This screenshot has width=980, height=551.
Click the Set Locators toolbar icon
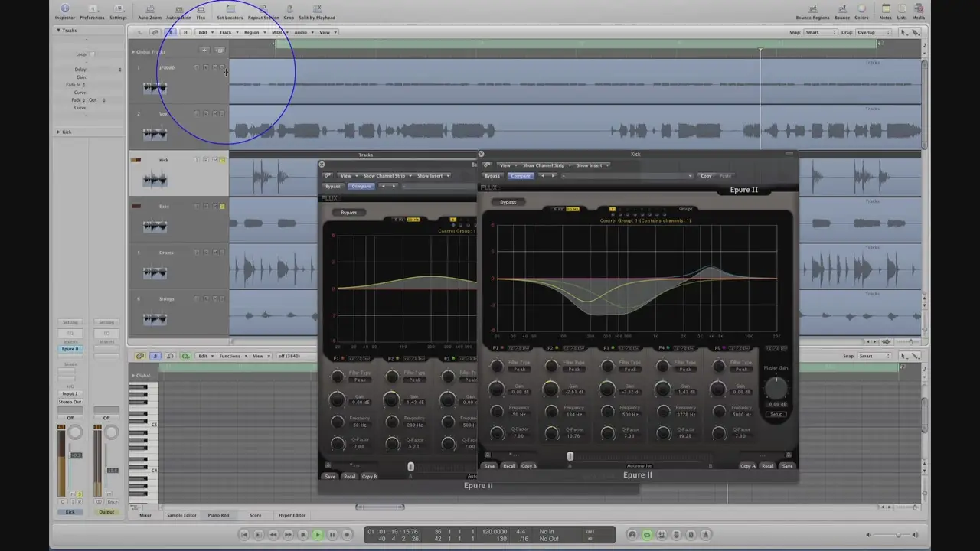tap(230, 11)
